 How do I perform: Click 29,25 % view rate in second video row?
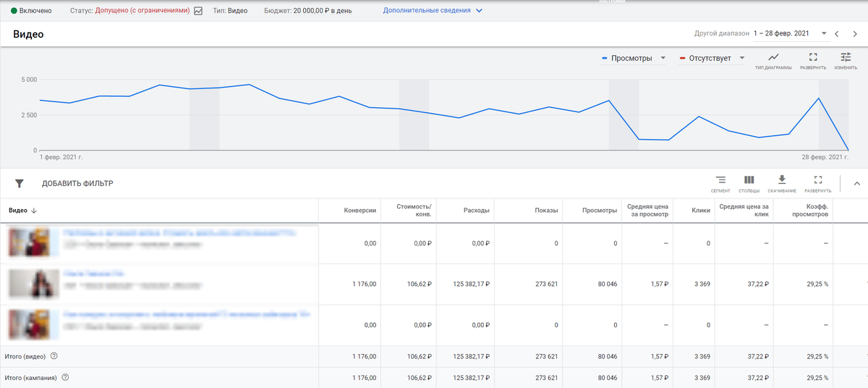[816, 284]
